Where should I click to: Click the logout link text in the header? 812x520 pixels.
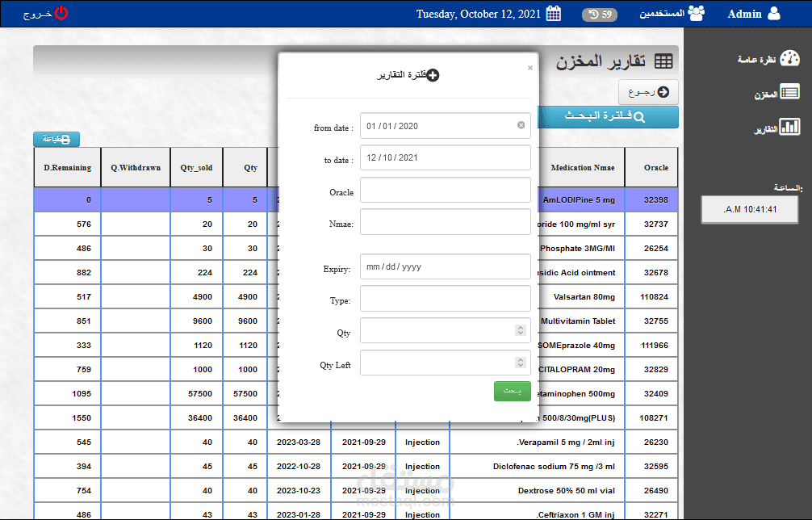pos(37,14)
